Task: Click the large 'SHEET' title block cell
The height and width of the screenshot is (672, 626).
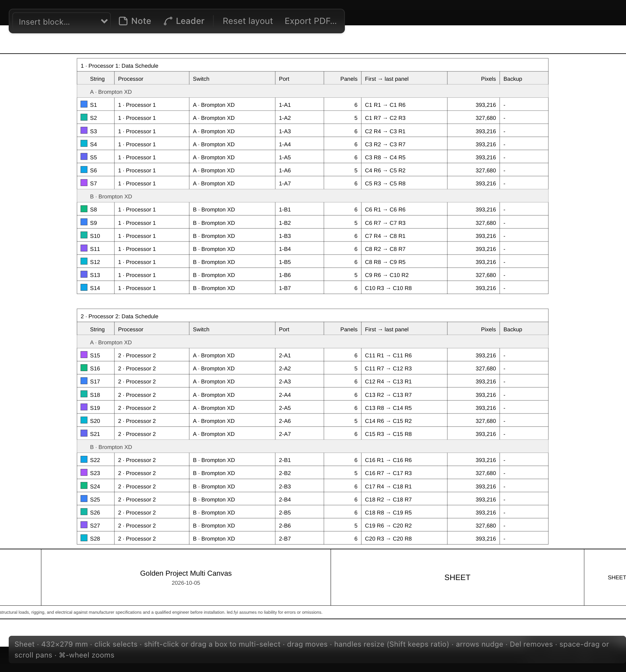Action: [x=457, y=577]
